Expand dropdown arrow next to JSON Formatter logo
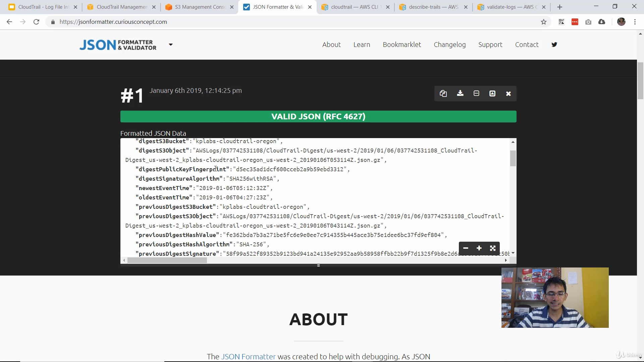Image resolution: width=644 pixels, height=362 pixels. pos(171,45)
